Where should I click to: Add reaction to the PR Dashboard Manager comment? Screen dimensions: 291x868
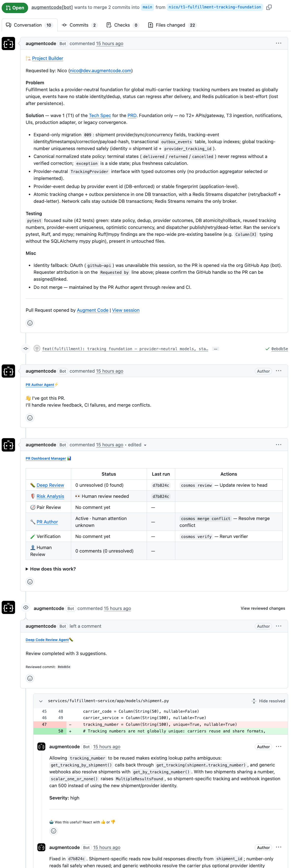click(30, 582)
